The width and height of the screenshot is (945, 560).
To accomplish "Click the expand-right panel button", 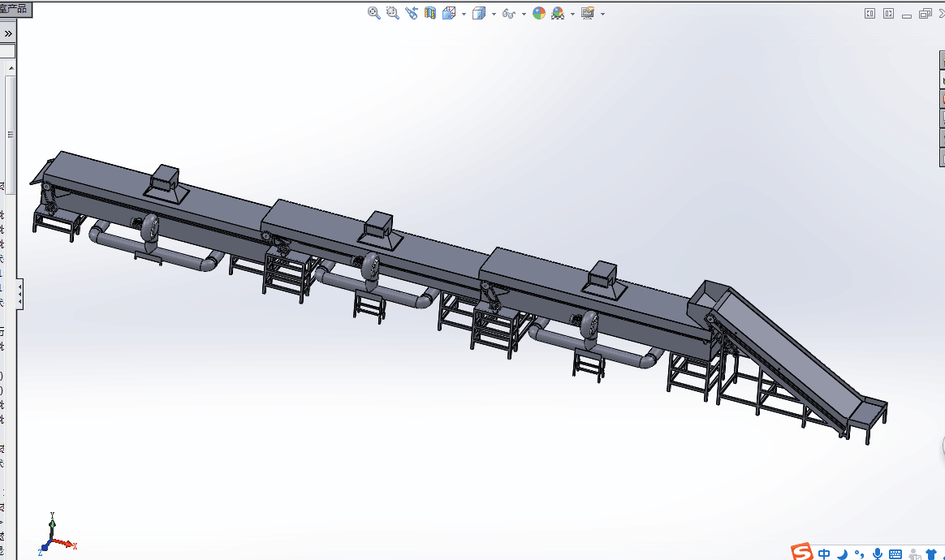I will tap(888, 13).
